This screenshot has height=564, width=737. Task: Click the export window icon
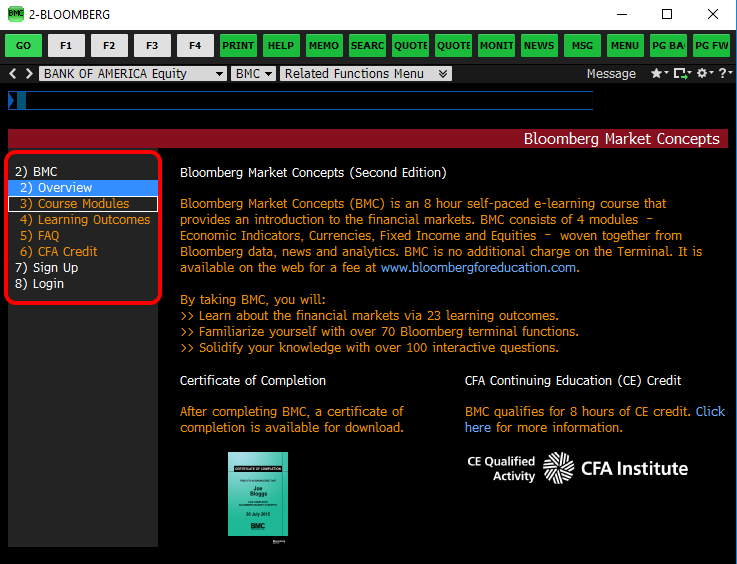point(682,73)
